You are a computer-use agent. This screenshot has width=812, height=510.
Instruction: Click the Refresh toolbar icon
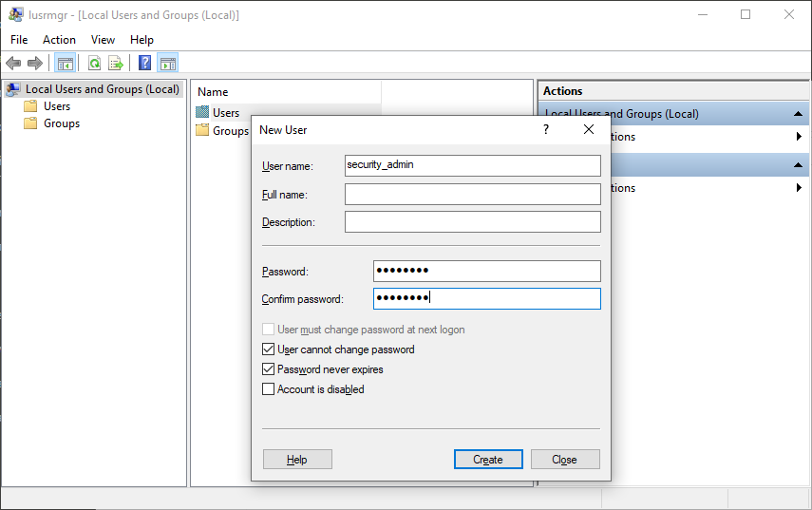pos(94,64)
